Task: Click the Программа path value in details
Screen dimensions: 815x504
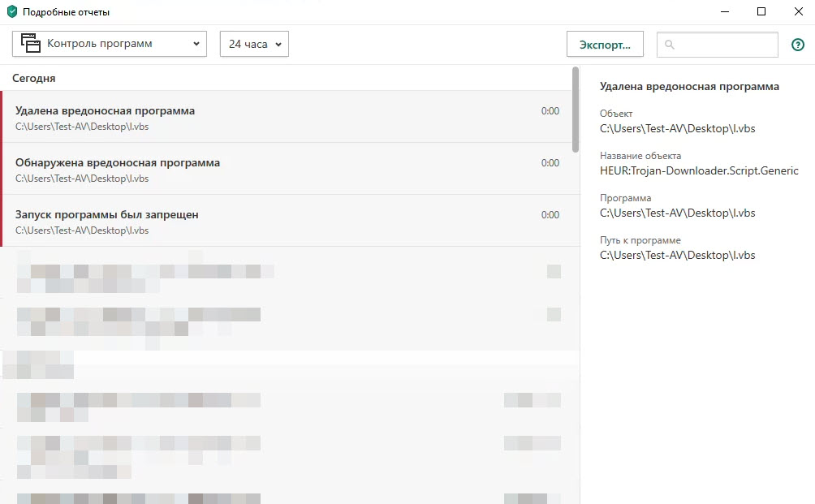Action: pos(677,213)
